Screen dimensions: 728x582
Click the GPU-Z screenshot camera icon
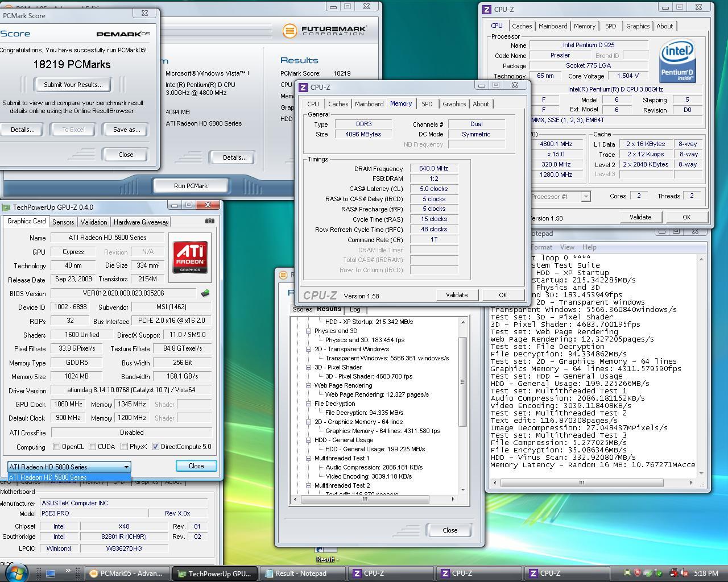(210, 221)
